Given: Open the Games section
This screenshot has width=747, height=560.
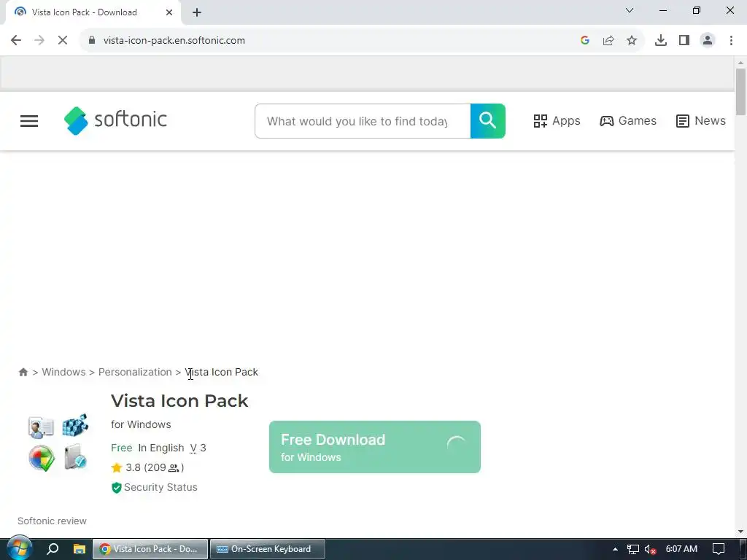Looking at the screenshot, I should [628, 121].
